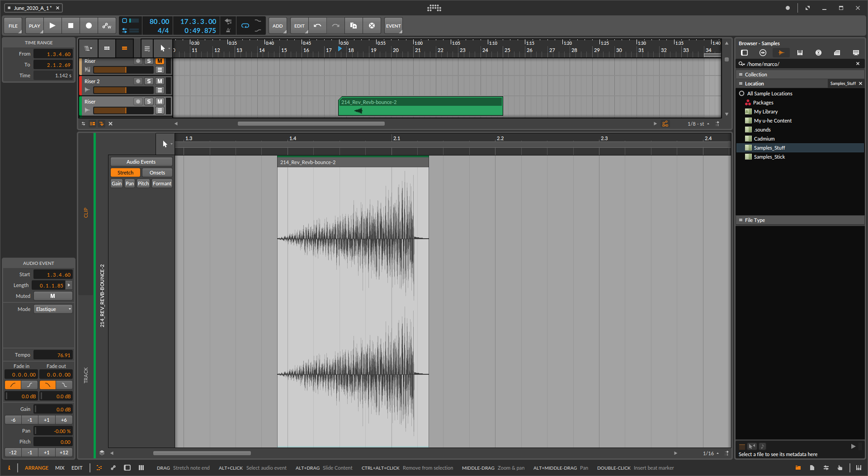Open the EVENT menu
The width and height of the screenshot is (868, 476).
click(x=393, y=26)
